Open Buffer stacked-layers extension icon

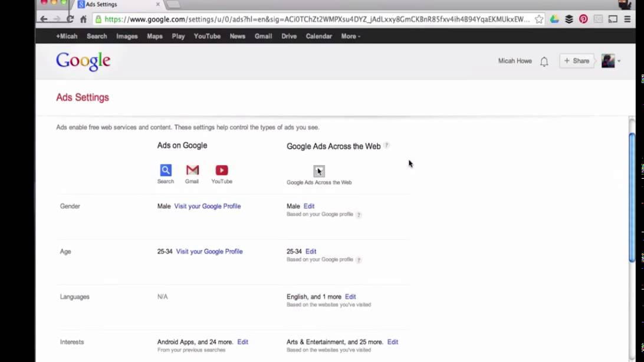click(569, 19)
